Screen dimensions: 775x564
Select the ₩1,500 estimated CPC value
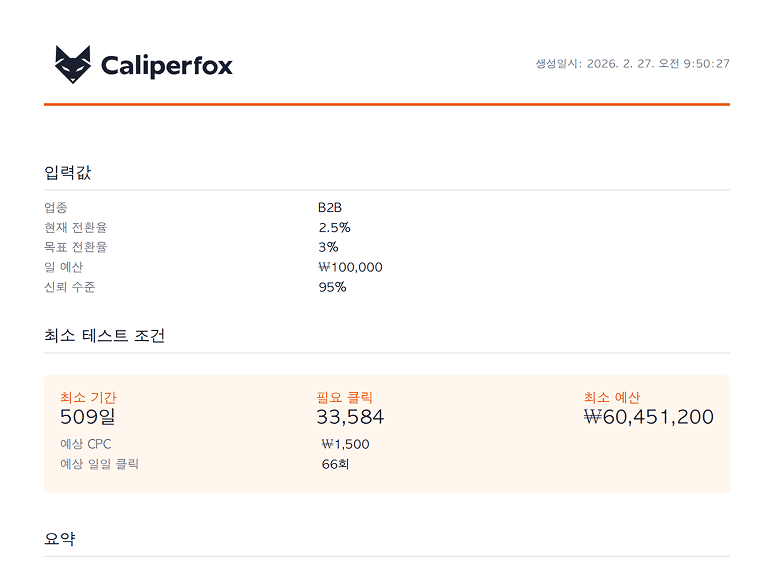point(345,444)
